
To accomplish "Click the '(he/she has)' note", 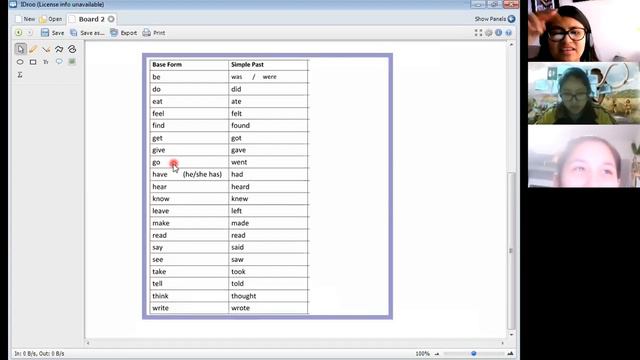I will (202, 174).
